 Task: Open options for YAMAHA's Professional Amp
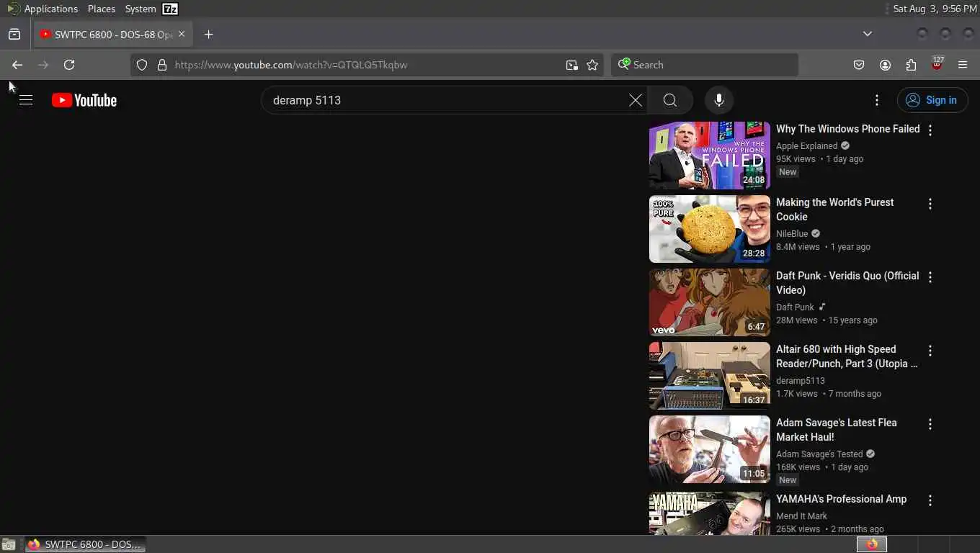point(930,500)
